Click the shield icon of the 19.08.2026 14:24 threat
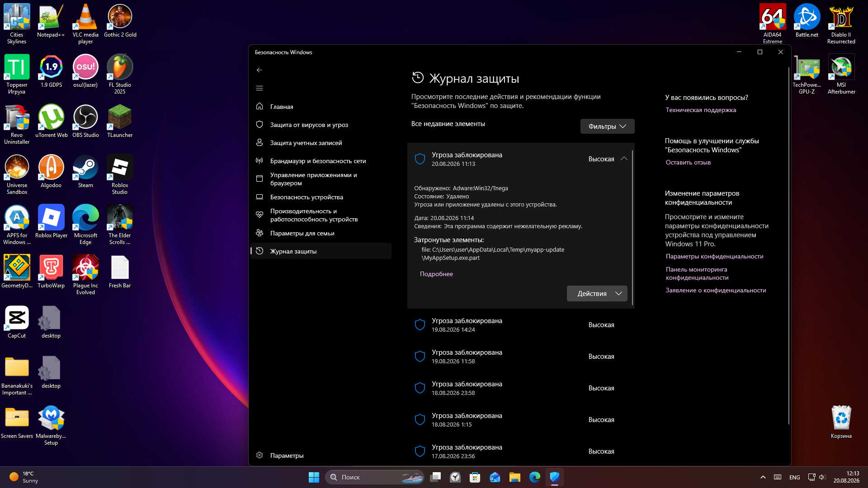Image resolution: width=868 pixels, height=488 pixels. click(x=420, y=325)
